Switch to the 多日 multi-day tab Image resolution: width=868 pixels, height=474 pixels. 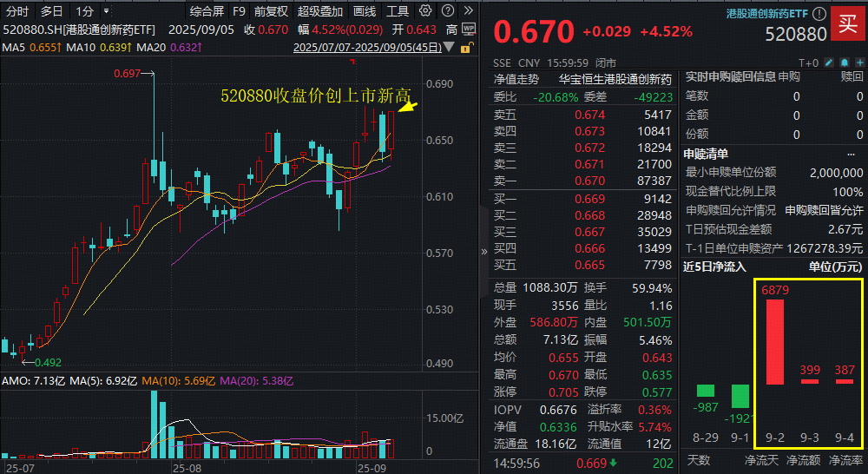coord(51,11)
